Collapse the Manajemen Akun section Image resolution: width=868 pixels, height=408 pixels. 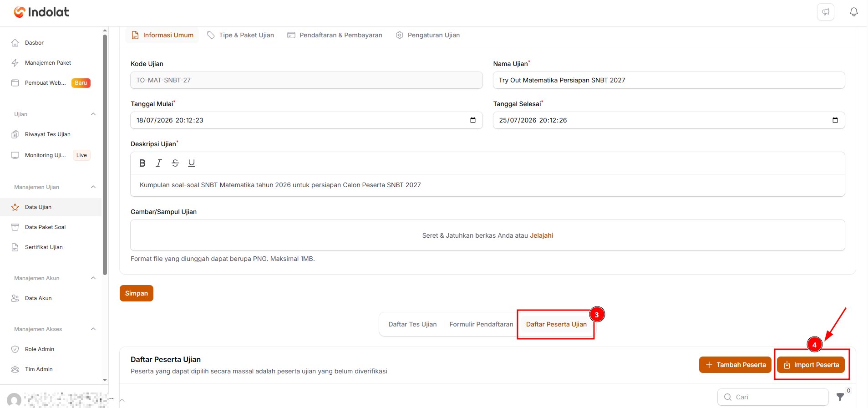[93, 278]
